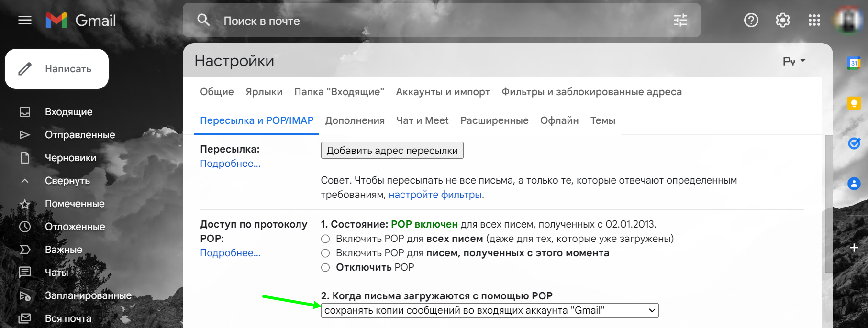Follow the настройте фильтры link
The height and width of the screenshot is (328, 868).
coord(435,195)
